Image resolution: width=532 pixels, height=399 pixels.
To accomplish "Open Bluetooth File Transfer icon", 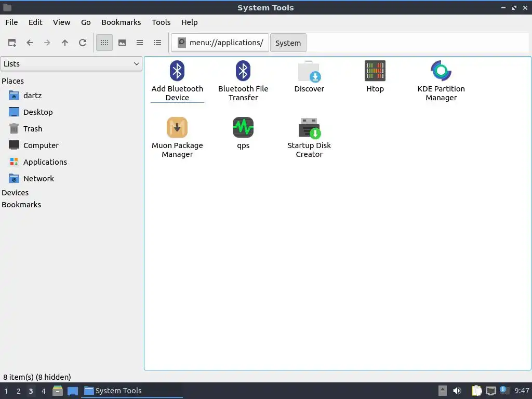I will 243,71.
